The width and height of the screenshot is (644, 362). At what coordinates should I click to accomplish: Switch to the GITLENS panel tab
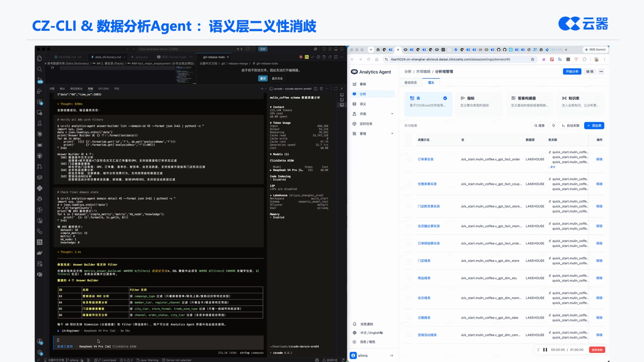(103, 88)
